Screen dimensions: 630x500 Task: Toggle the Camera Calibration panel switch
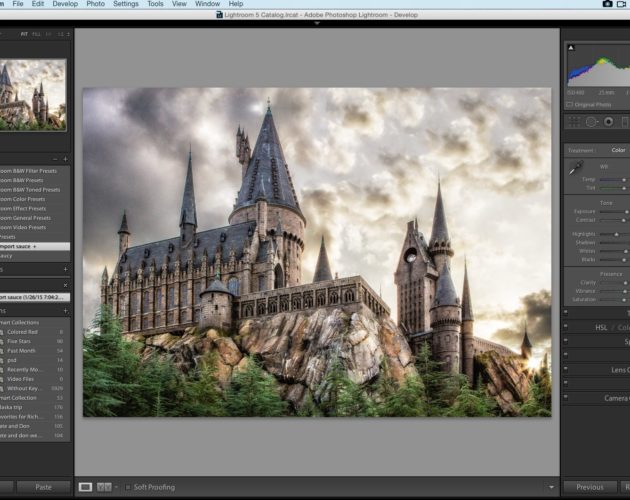(x=566, y=397)
